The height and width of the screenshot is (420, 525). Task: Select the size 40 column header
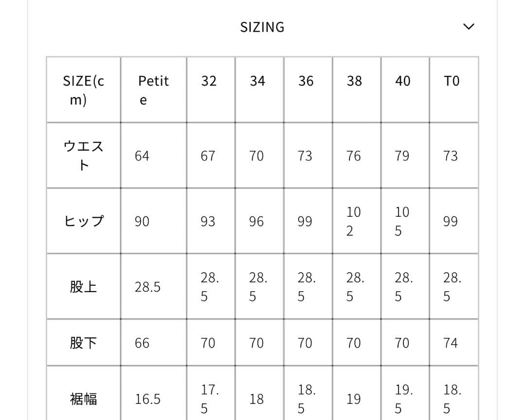click(x=402, y=81)
